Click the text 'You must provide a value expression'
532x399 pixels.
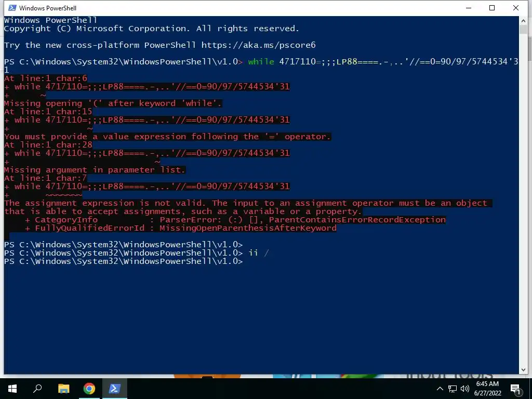point(95,137)
